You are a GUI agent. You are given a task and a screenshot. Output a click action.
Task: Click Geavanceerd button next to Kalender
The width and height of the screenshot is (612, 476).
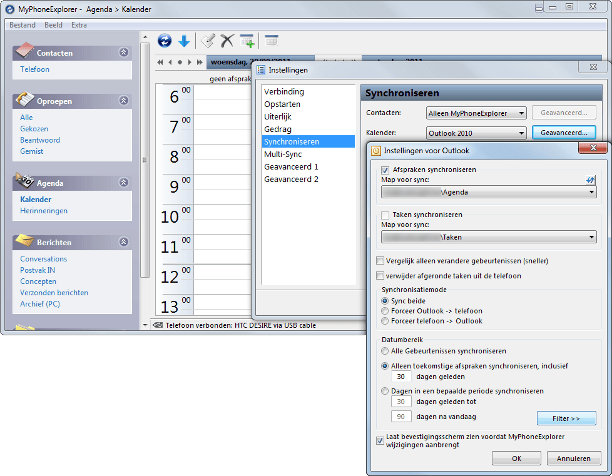[564, 133]
